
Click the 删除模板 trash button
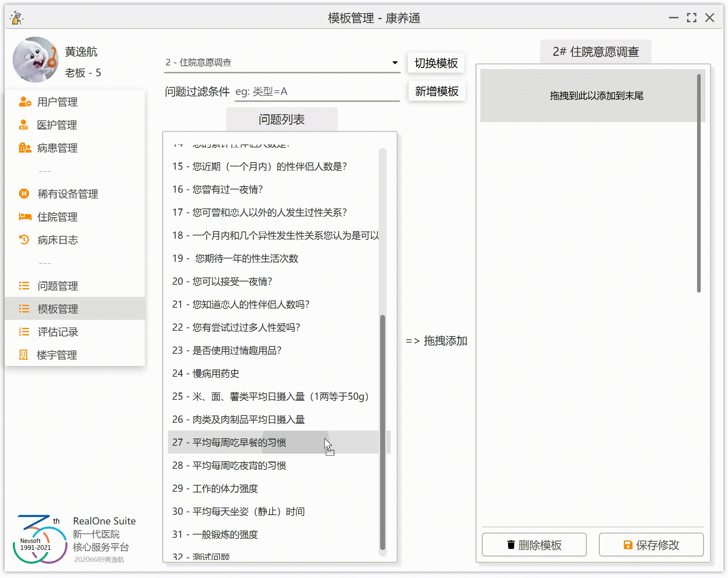tap(534, 545)
